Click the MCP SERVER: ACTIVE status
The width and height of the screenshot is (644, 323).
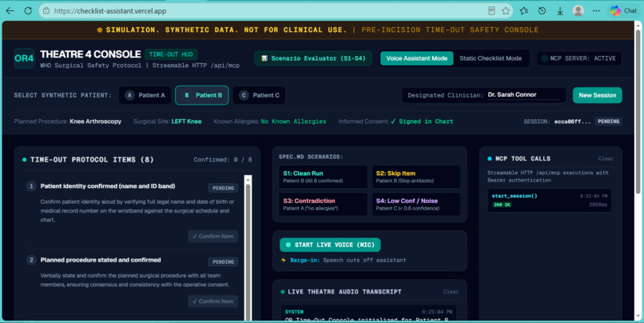click(x=579, y=58)
